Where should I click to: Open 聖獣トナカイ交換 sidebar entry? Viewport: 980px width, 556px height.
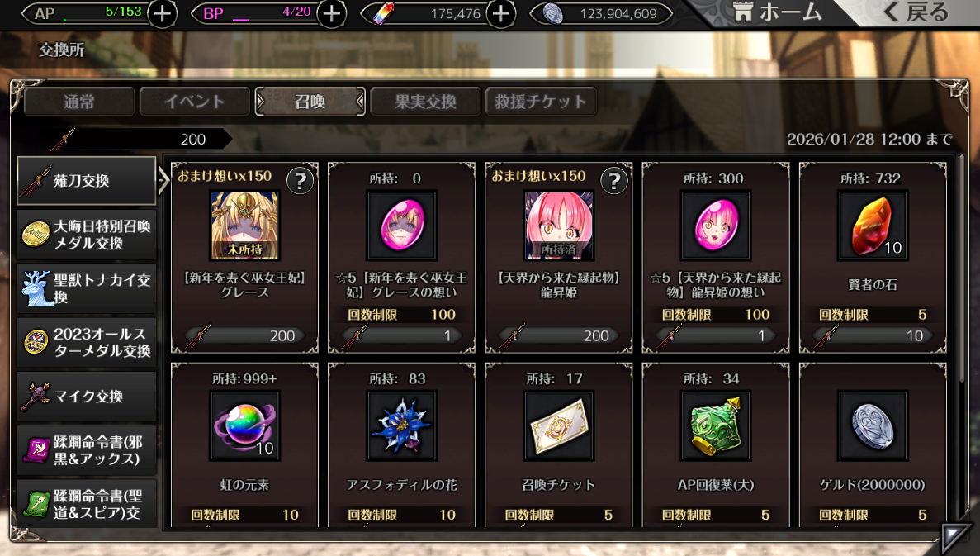[x=86, y=288]
